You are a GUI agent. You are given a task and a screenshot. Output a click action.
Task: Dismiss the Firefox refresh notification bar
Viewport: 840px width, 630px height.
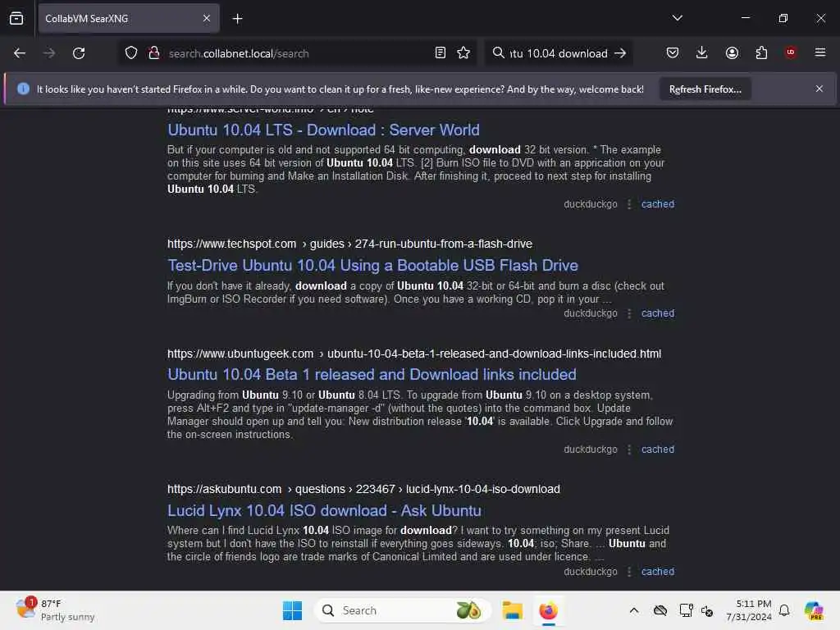pos(819,89)
